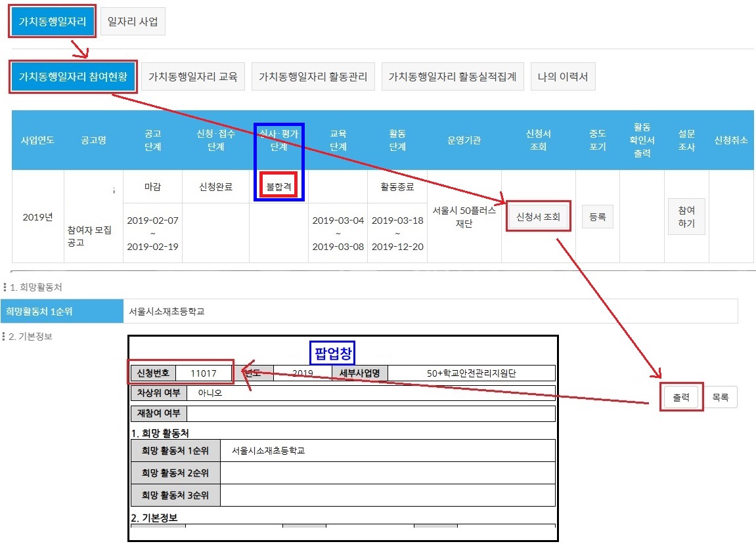Click the 목록 button
The width and height of the screenshot is (756, 546).
tap(721, 396)
